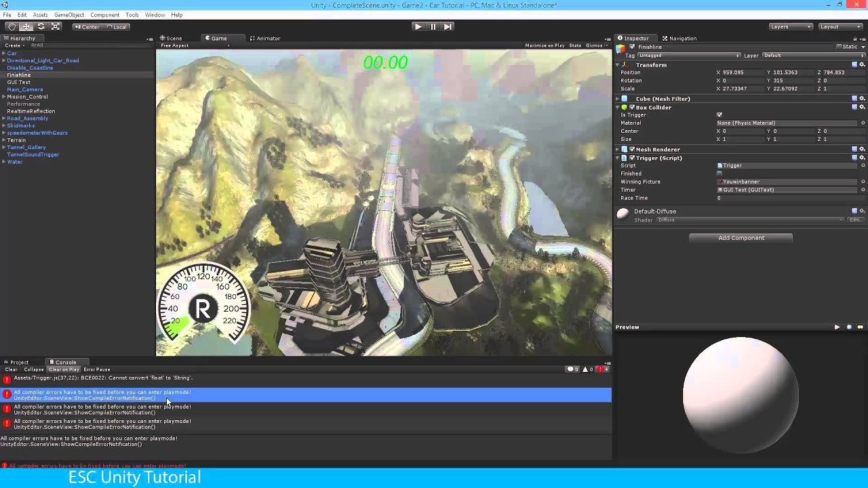Click the Pause button
868x488 pixels.
[433, 26]
